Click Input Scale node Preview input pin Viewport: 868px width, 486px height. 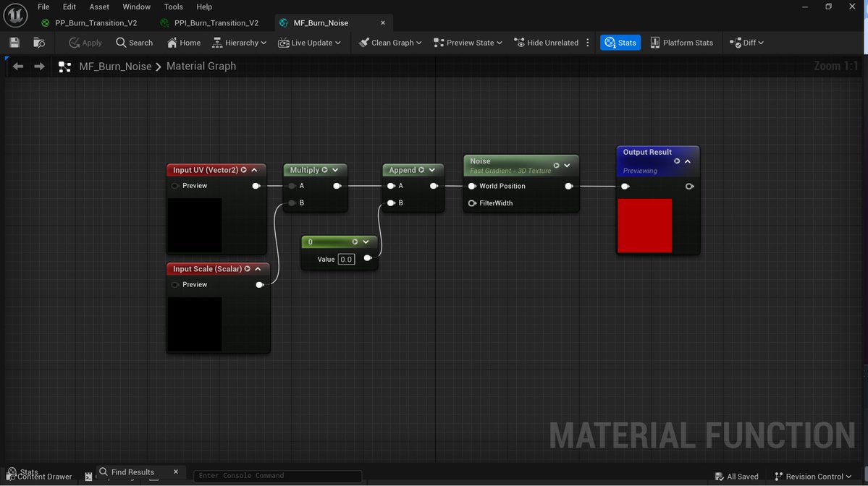click(175, 285)
